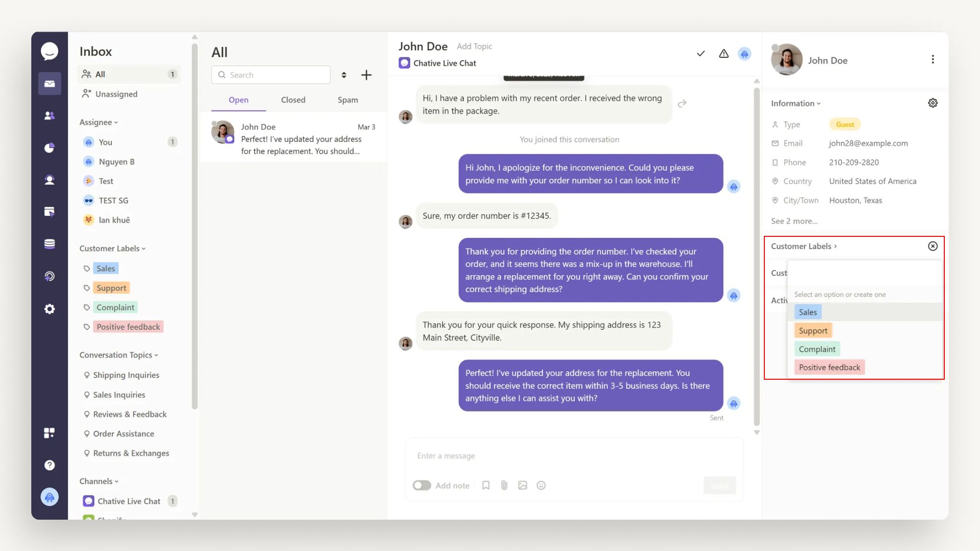Click the Add Topic link

tap(474, 46)
